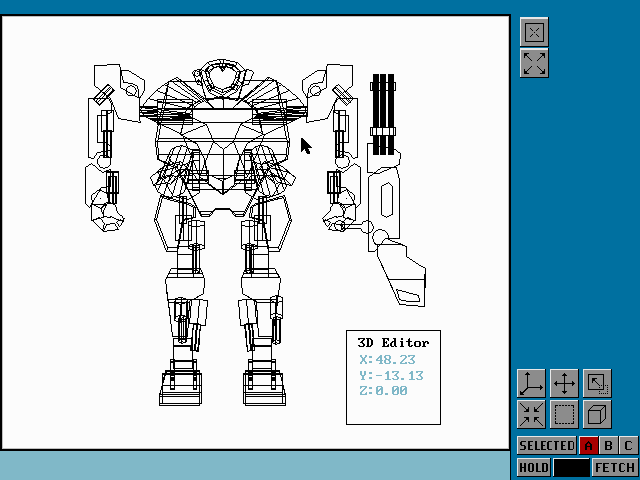640x480 pixels.
Task: Click the black swatch between HOLD and FETCH
Action: click(x=571, y=467)
